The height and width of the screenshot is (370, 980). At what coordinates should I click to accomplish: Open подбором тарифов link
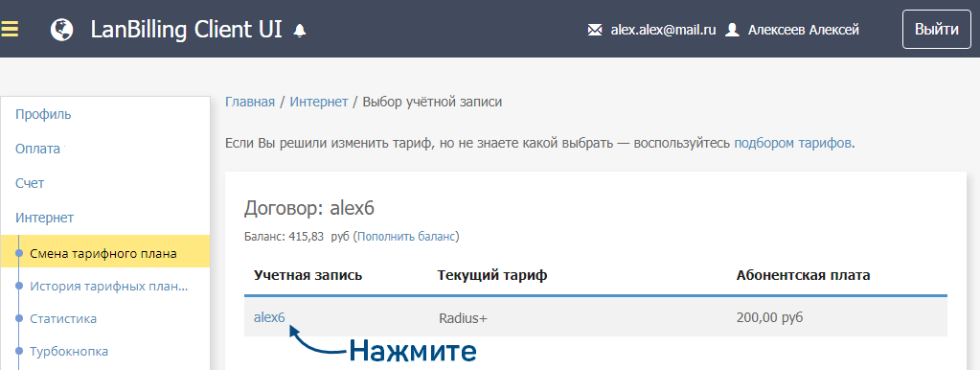792,143
